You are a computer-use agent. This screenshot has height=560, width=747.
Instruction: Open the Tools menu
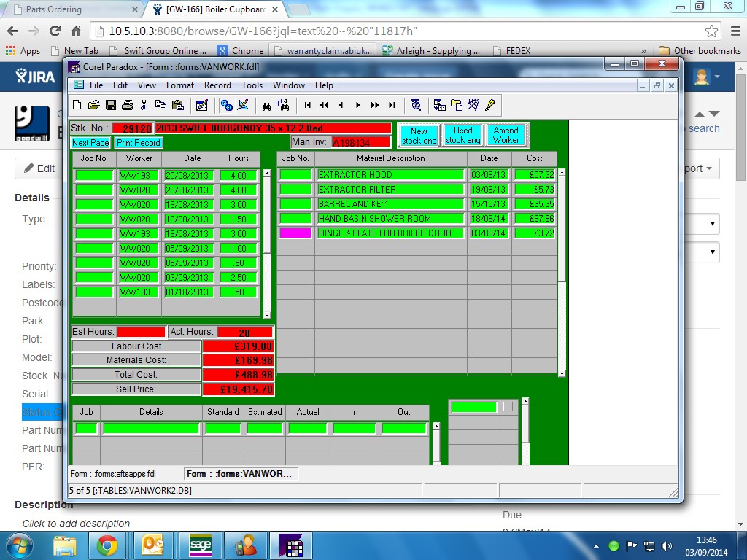point(252,85)
